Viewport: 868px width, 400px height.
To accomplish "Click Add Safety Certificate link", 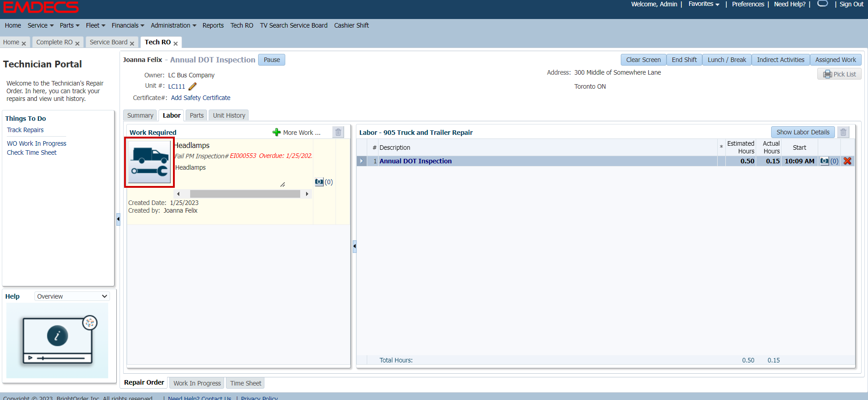I will pyautogui.click(x=201, y=98).
